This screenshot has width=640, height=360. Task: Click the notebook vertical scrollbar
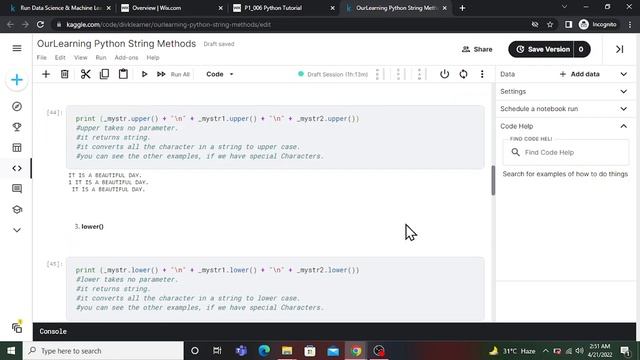[x=493, y=180]
